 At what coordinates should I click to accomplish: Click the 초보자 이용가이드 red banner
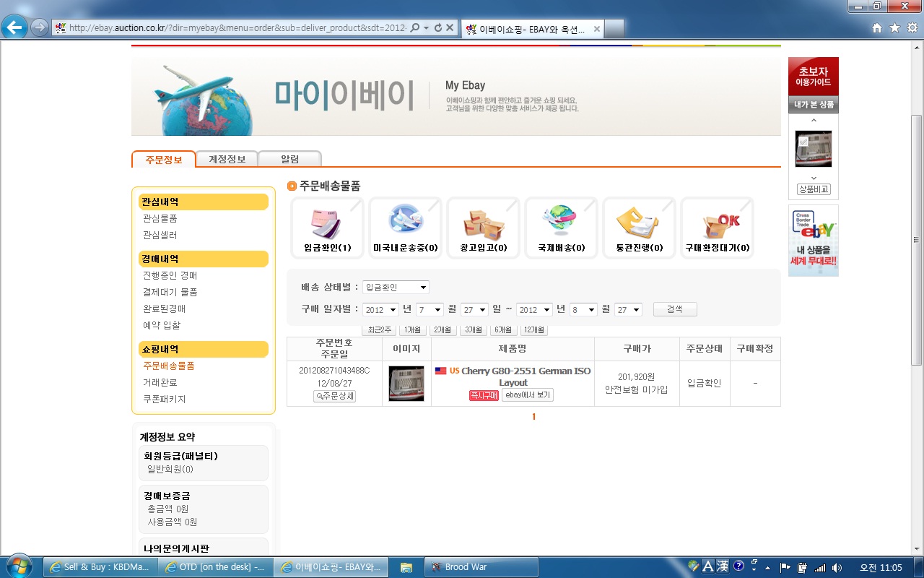(814, 76)
